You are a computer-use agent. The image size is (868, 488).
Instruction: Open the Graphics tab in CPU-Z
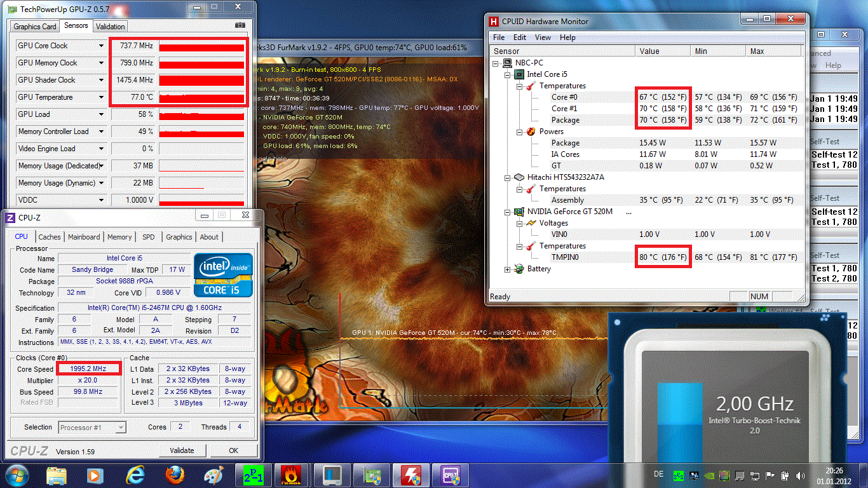point(179,237)
